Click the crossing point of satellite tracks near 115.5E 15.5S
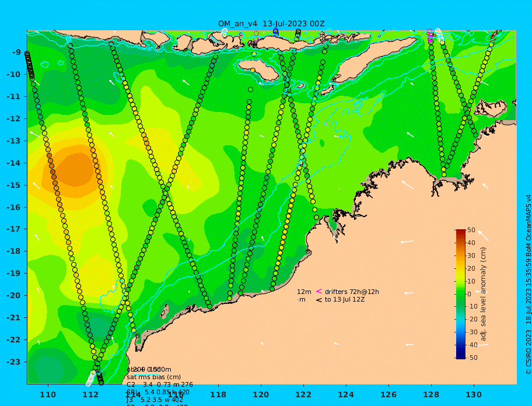Image resolution: width=532 pixels, height=406 pixels. 166,191
